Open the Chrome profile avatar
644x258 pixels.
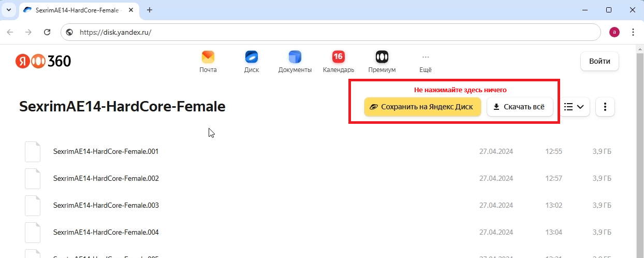pyautogui.click(x=614, y=32)
